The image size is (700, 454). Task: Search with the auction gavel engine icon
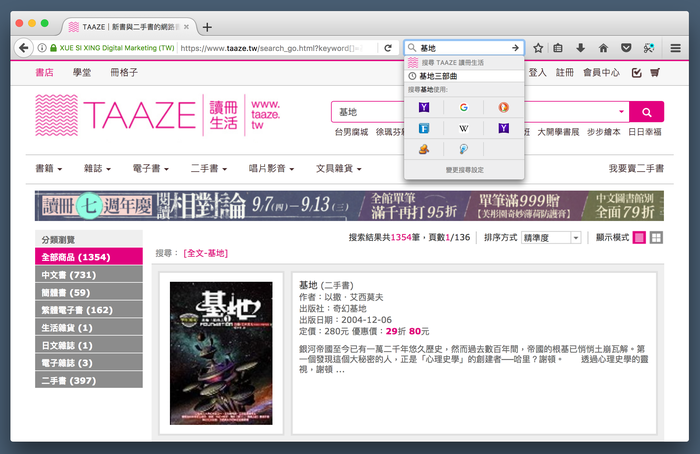424,149
